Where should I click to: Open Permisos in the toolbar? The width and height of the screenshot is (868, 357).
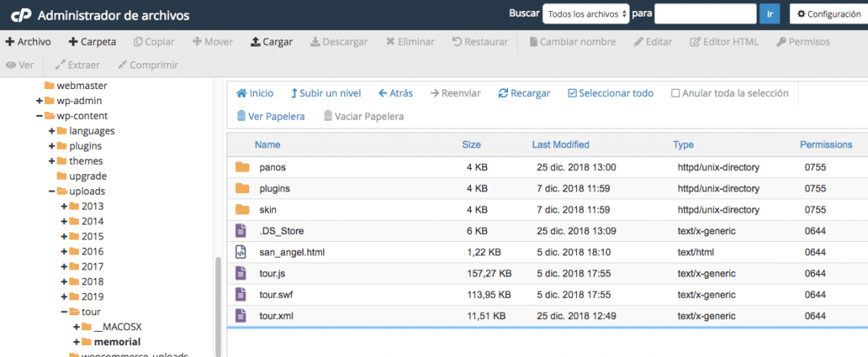[x=803, y=42]
